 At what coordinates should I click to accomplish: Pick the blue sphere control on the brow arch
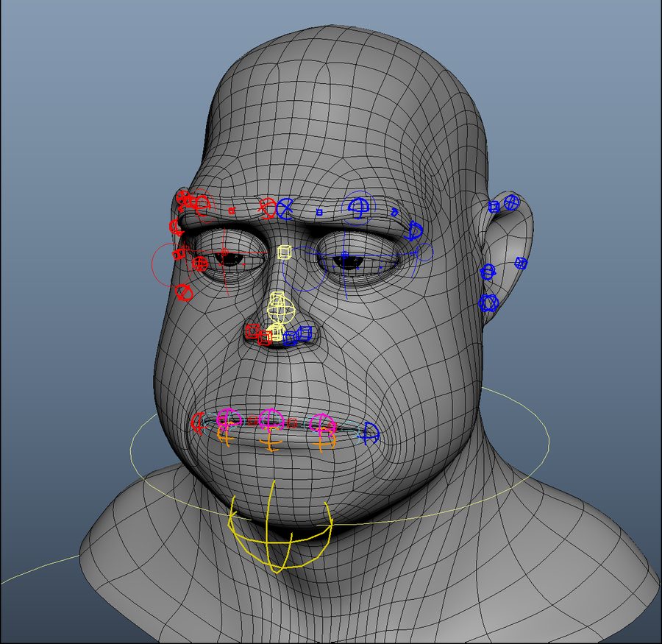[x=358, y=208]
